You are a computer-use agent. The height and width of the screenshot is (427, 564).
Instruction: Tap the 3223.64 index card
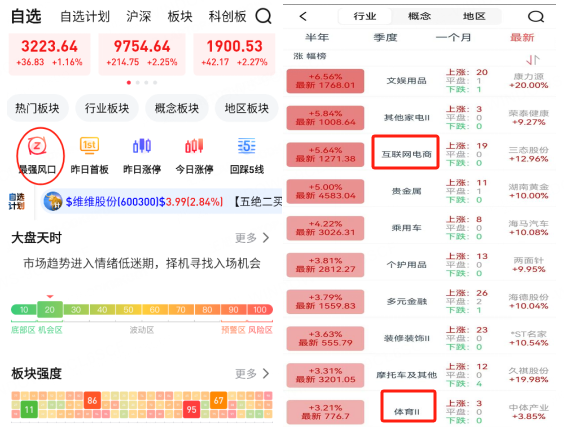[x=50, y=54]
